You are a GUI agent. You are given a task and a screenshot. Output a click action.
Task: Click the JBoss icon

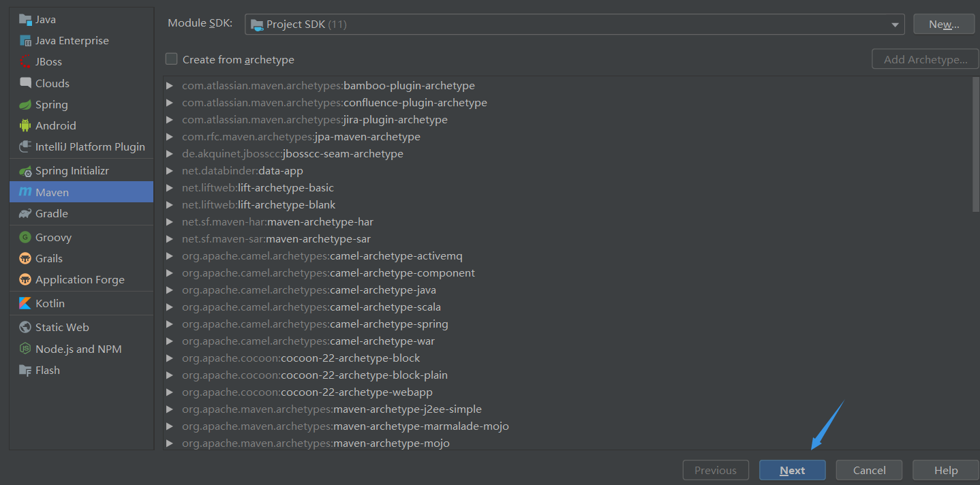(25, 62)
